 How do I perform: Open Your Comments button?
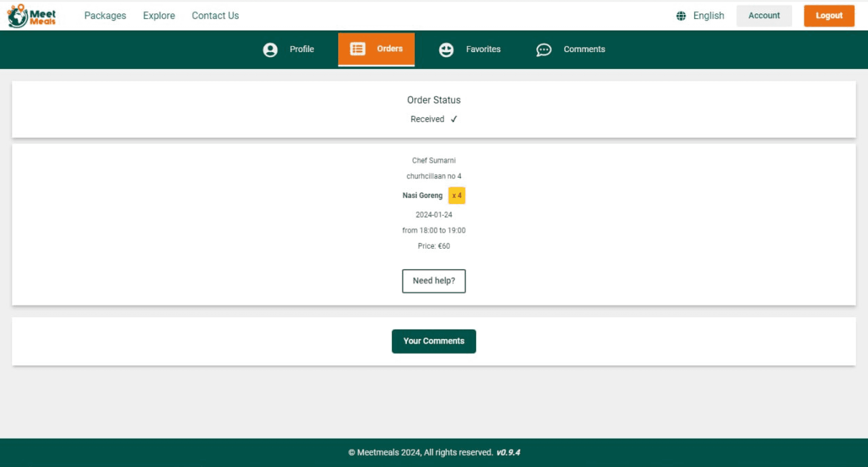tap(434, 341)
